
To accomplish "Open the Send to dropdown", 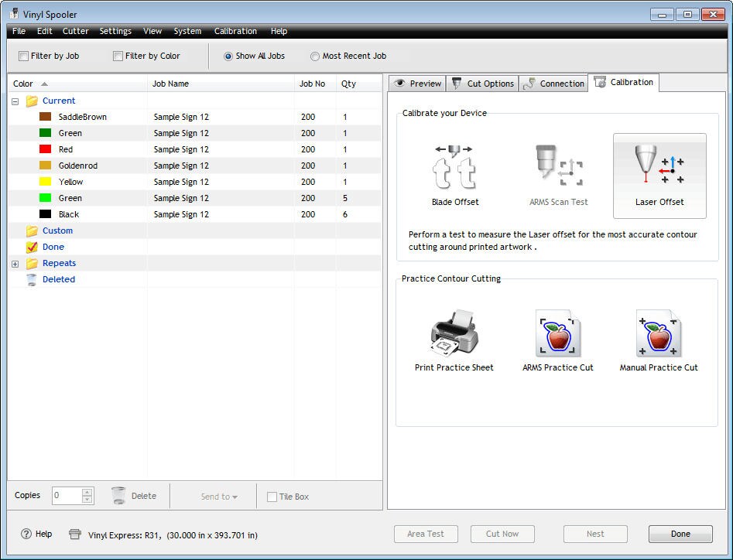I will [220, 496].
